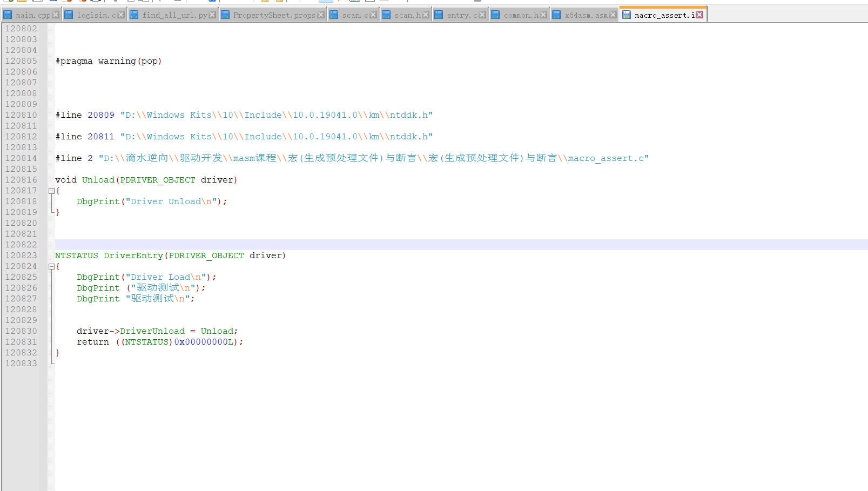This screenshot has width=868, height=491.
Task: Collapse the Unload function fold marker
Action: [x=51, y=191]
